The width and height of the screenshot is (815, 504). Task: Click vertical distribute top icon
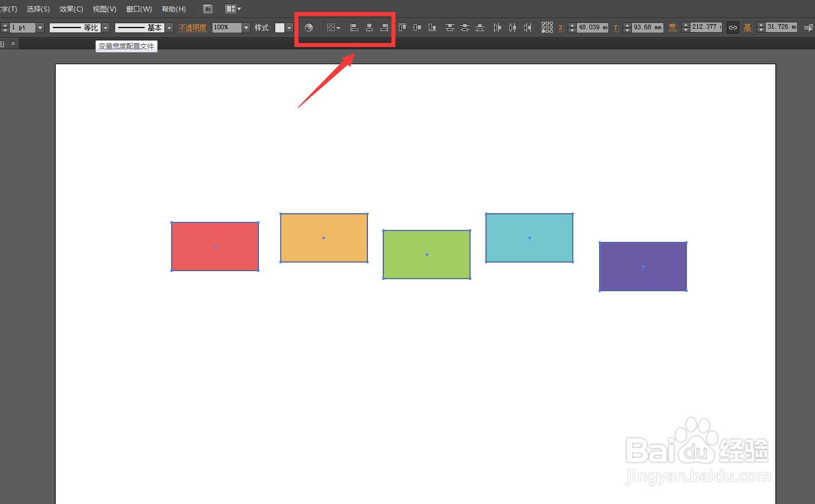[x=449, y=28]
